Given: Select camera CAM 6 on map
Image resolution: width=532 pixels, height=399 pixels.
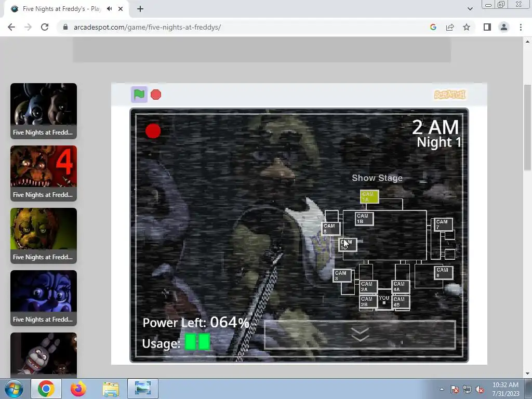Looking at the screenshot, I should click(x=444, y=272).
